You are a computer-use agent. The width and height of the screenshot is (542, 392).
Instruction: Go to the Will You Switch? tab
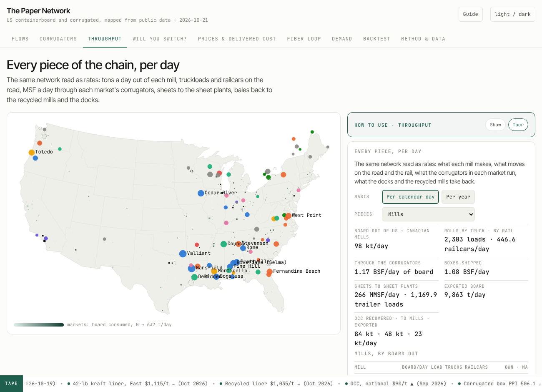coord(160,39)
